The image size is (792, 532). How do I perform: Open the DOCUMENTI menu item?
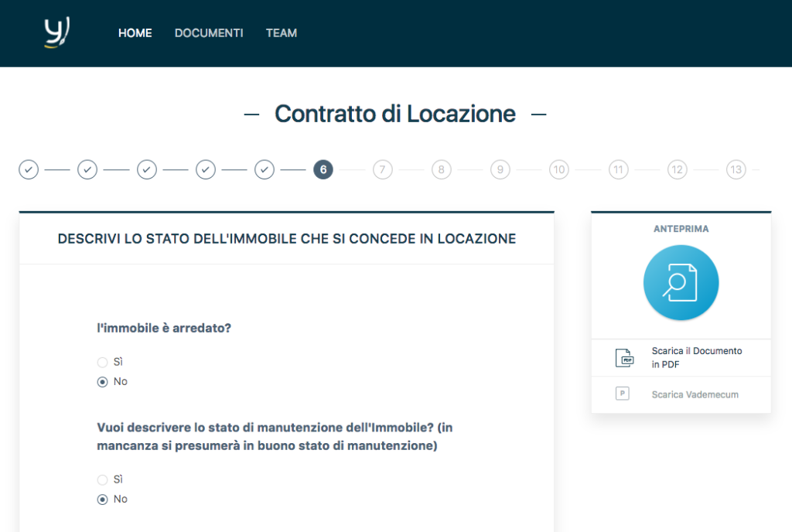[209, 33]
